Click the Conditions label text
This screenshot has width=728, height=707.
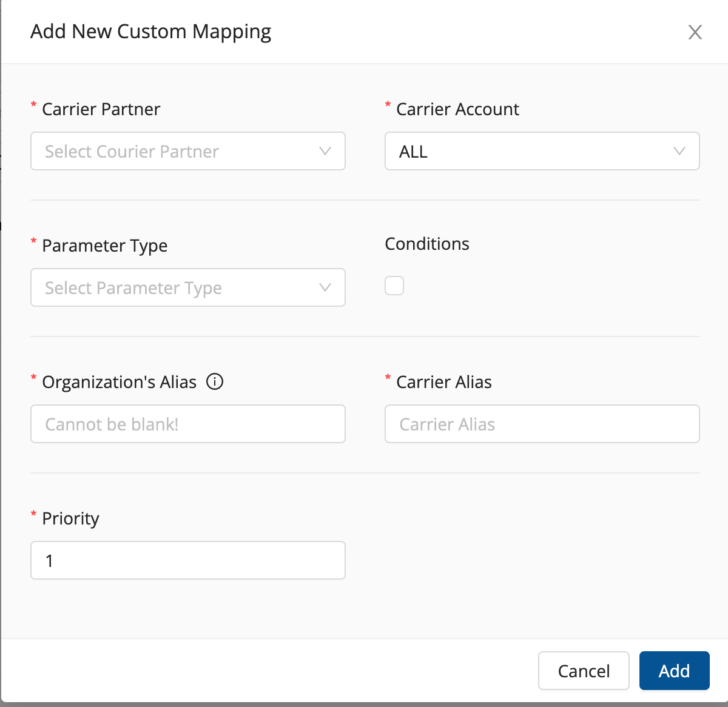427,244
